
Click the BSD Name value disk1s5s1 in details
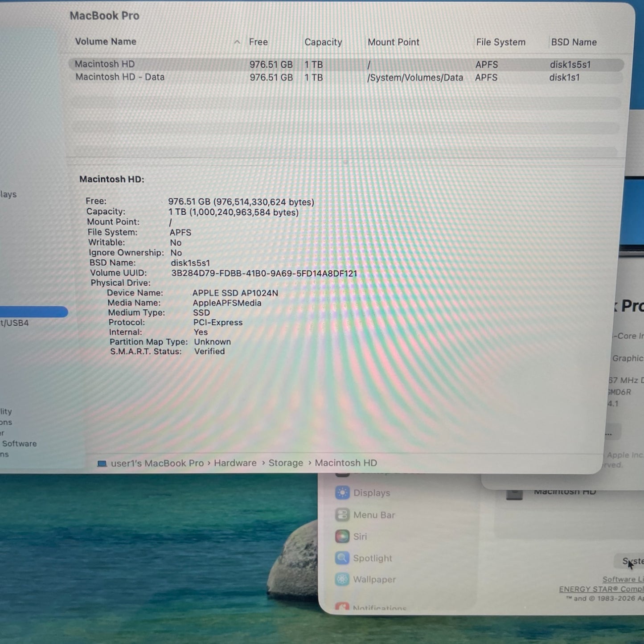click(190, 263)
